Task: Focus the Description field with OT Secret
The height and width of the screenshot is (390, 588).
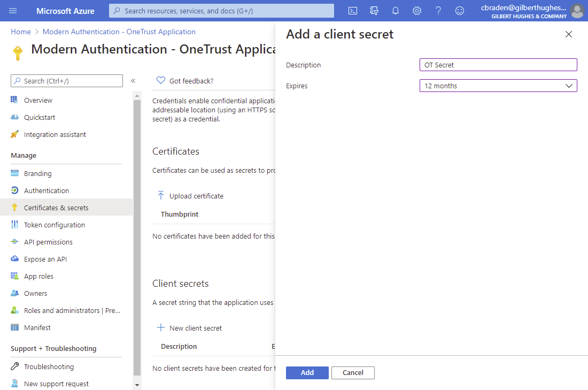Action: coord(498,65)
